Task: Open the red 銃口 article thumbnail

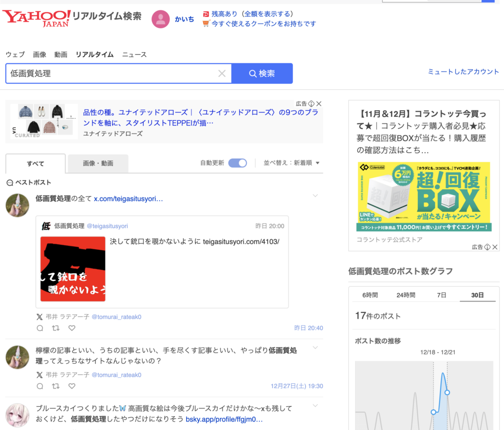Action: [73, 269]
